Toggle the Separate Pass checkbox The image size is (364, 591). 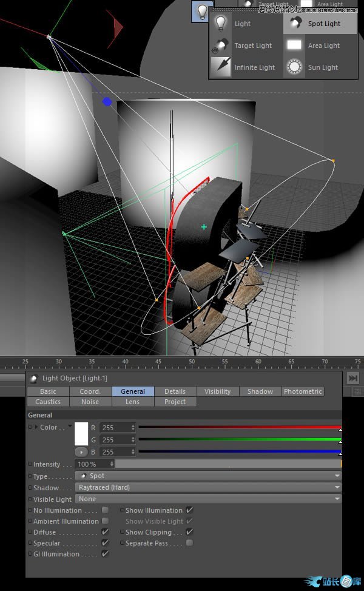pos(190,543)
